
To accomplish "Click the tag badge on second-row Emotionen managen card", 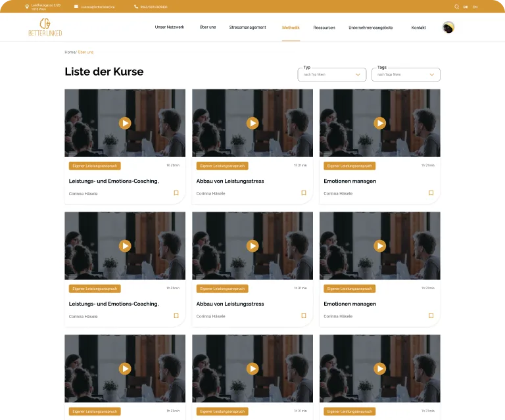I will [349, 289].
